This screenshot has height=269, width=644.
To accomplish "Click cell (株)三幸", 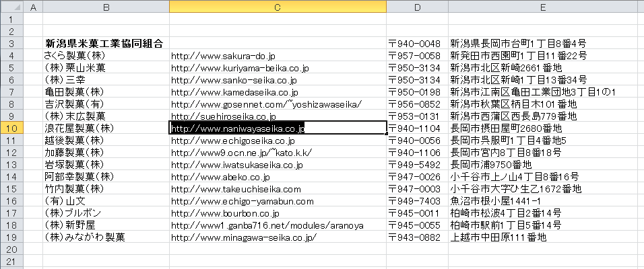I will click(106, 80).
